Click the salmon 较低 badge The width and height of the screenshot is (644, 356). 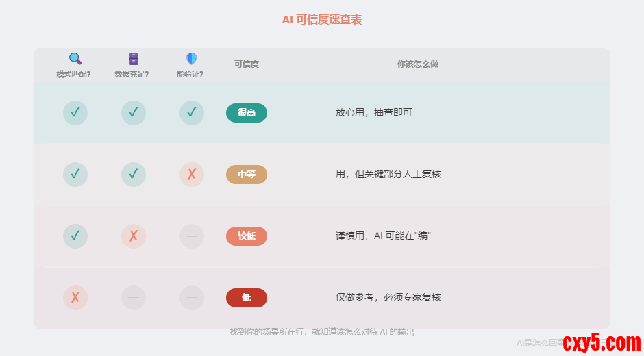pos(247,236)
